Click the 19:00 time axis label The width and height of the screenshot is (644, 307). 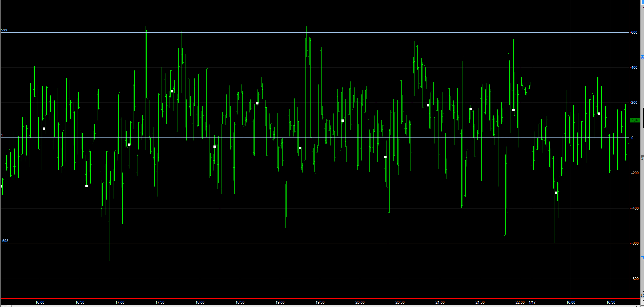point(280,303)
